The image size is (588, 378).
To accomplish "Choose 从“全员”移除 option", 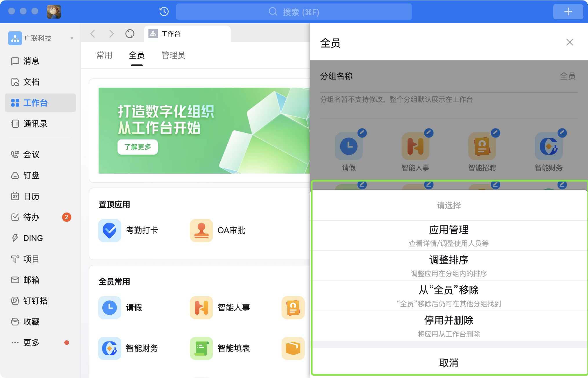I will point(449,296).
